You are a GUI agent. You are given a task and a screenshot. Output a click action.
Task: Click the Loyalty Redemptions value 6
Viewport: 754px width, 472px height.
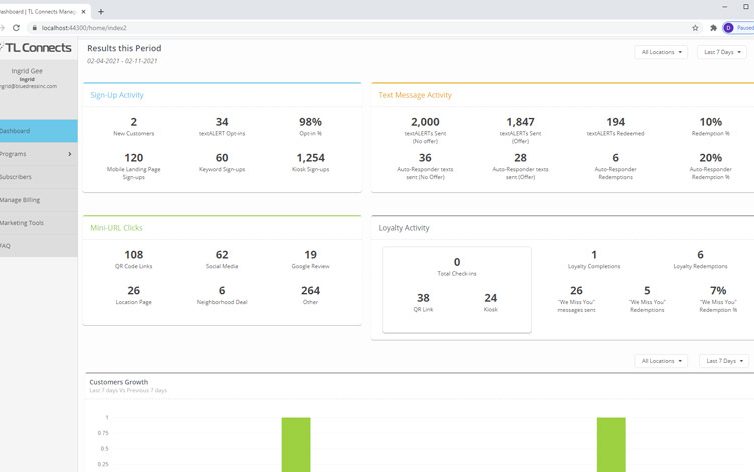point(700,254)
